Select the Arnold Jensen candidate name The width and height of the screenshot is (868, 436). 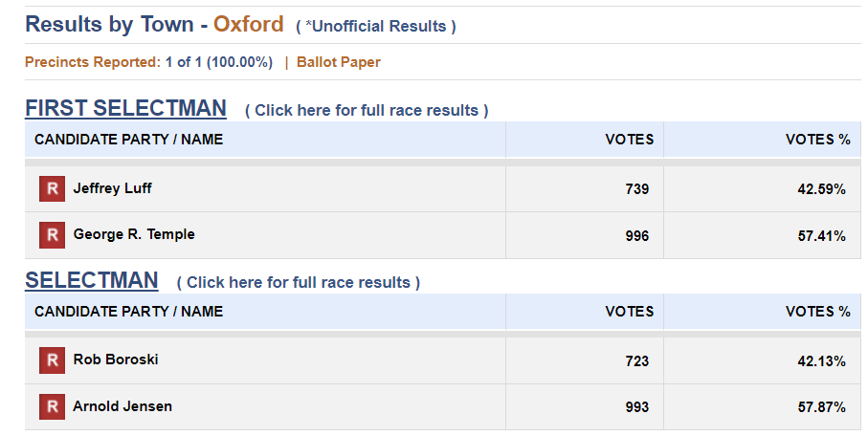tap(122, 406)
